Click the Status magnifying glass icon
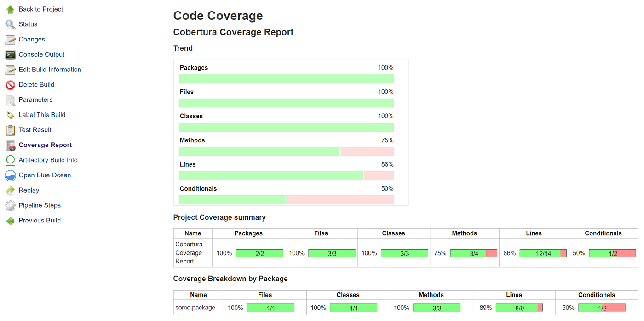 point(10,24)
